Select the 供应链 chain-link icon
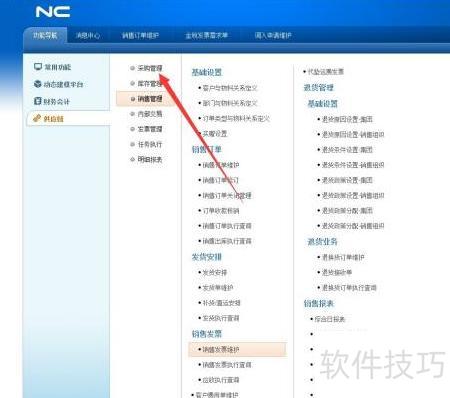This screenshot has width=450, height=398. [x=37, y=118]
